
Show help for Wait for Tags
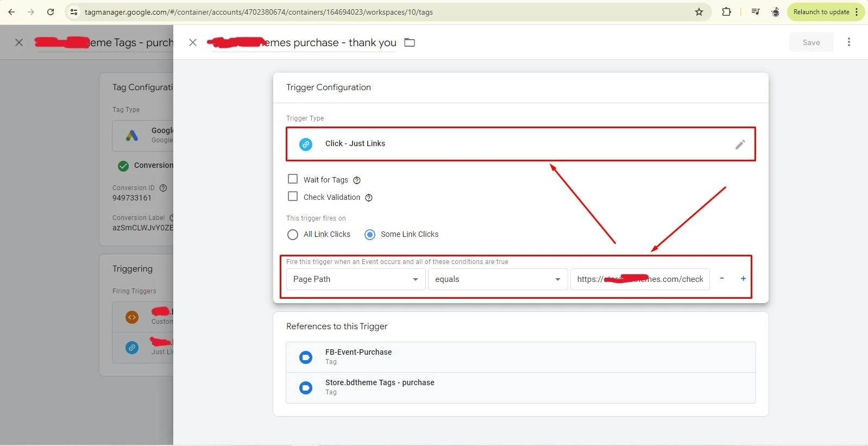coord(357,180)
